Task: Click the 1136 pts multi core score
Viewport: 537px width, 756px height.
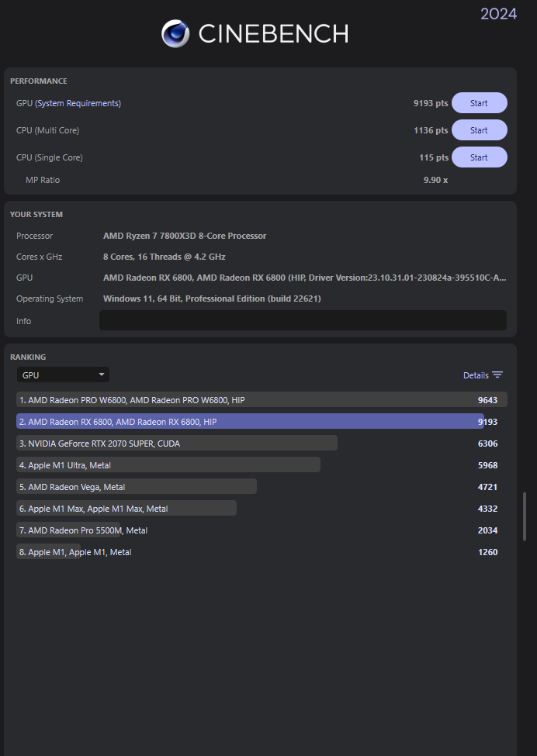Action: point(431,130)
